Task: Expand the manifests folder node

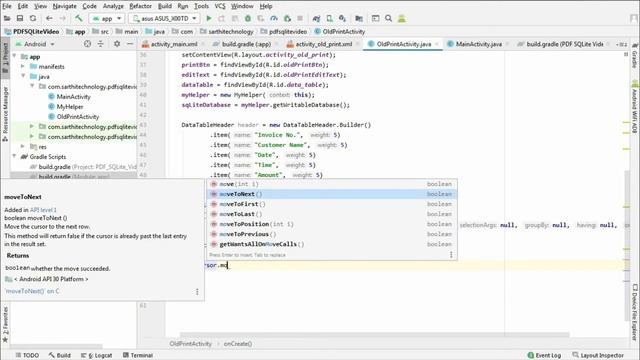Action: [23, 66]
